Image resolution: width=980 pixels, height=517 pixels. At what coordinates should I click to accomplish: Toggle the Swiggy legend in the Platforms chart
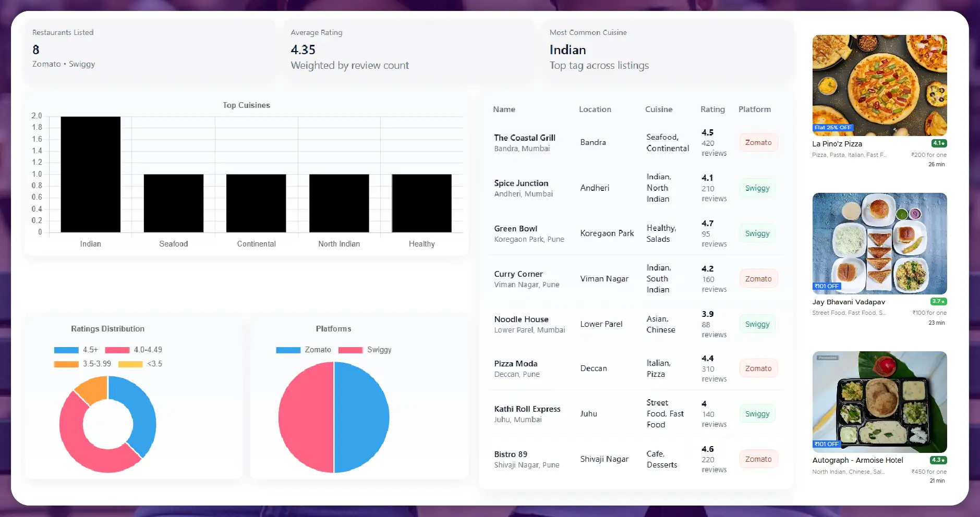(x=365, y=350)
